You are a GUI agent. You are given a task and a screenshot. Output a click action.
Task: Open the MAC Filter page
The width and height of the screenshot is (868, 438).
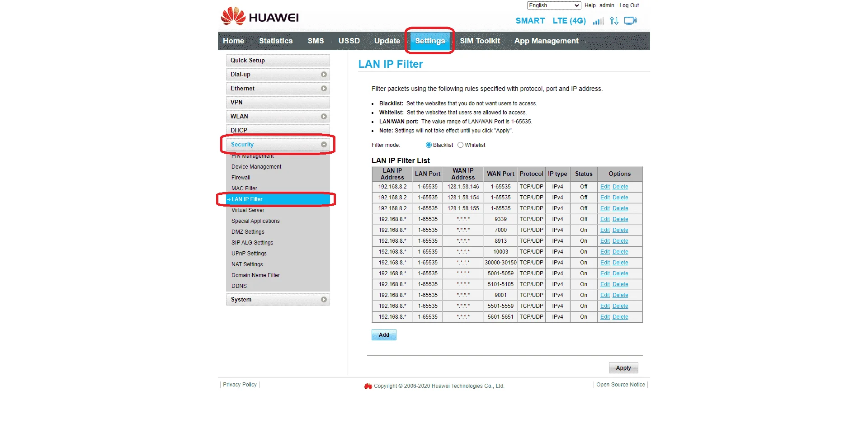pyautogui.click(x=244, y=188)
